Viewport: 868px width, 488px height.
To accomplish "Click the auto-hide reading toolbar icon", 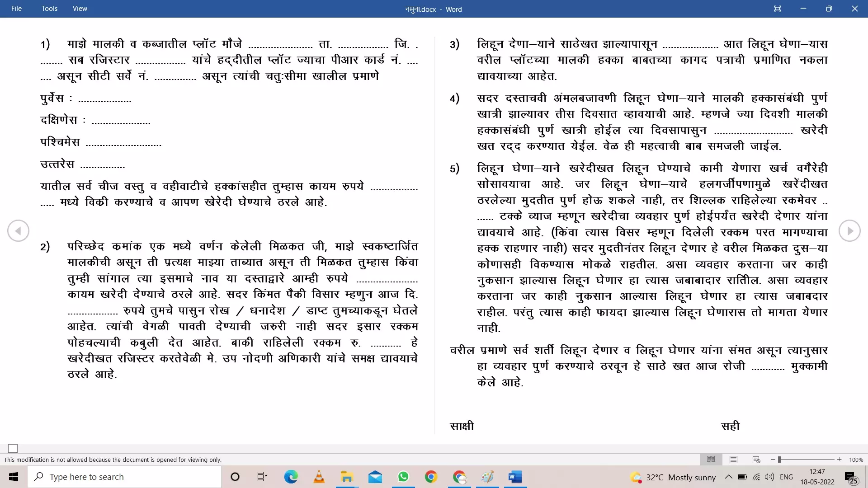I will pos(777,9).
